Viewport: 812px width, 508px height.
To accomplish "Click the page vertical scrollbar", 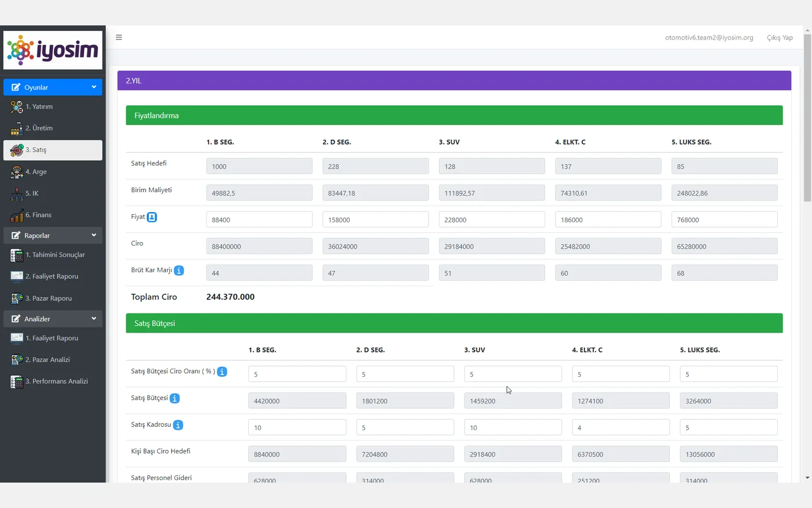I will 807,118.
